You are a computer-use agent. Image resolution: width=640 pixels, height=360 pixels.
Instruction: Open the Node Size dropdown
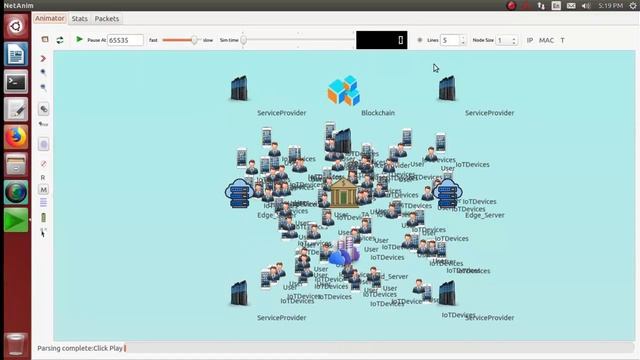507,40
